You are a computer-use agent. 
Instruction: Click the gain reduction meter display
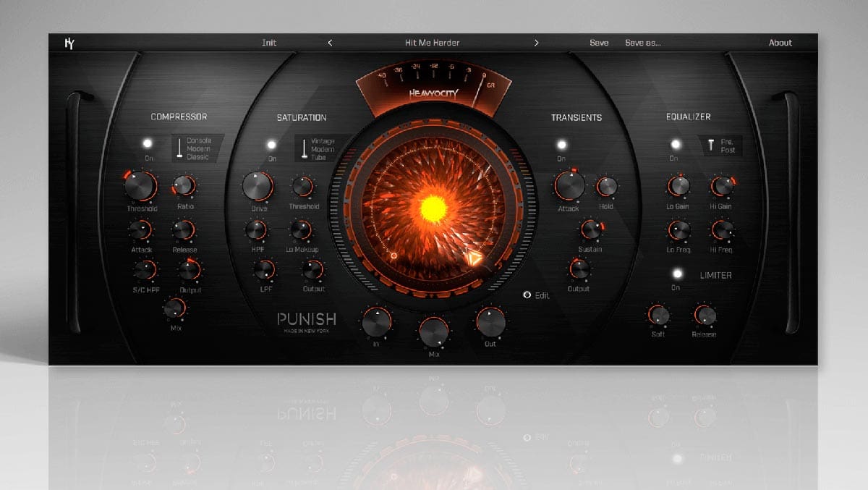[433, 89]
